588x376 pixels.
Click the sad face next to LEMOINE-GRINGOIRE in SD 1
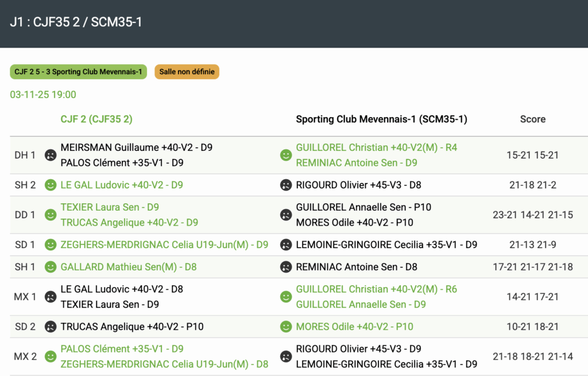pyautogui.click(x=285, y=245)
